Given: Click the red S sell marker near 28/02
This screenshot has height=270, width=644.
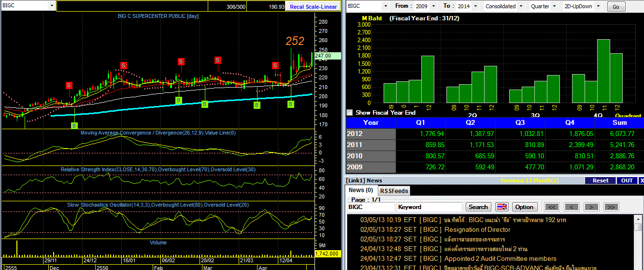Looking at the screenshot, I should (218, 60).
